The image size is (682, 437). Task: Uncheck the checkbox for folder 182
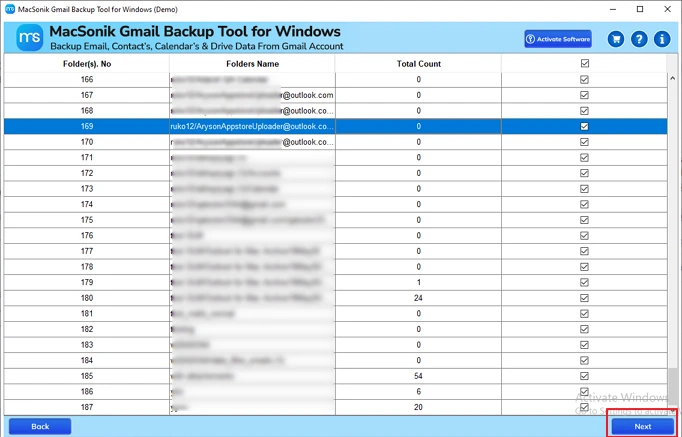point(585,329)
